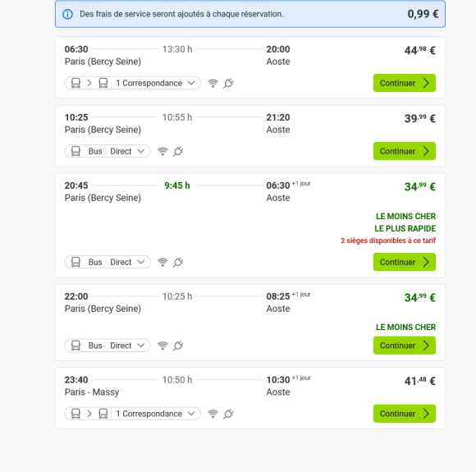Expand 1 Correspondance details for 06:30 departure
Viewport: 476px width, 472px height.
(x=133, y=83)
